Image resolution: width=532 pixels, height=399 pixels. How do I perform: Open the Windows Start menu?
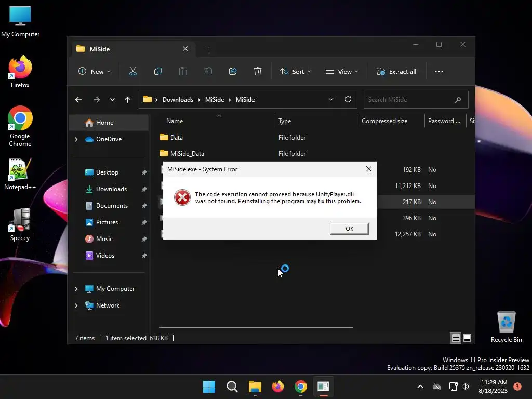209,387
